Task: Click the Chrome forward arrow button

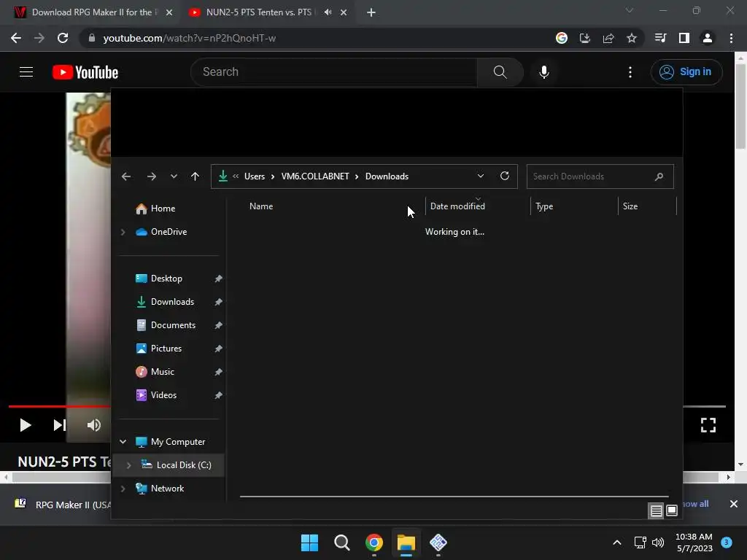Action: pyautogui.click(x=39, y=38)
